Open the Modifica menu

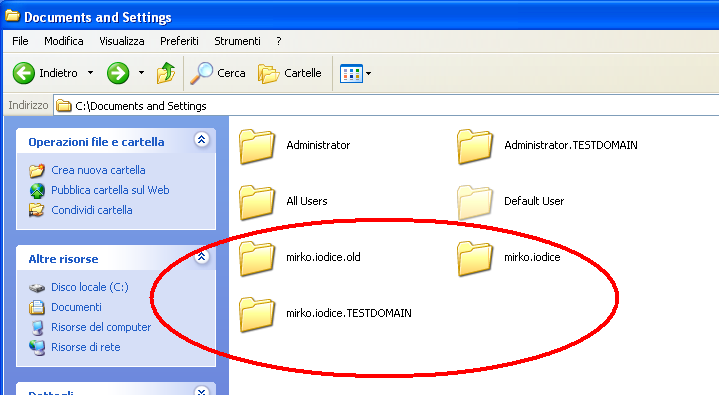(64, 41)
